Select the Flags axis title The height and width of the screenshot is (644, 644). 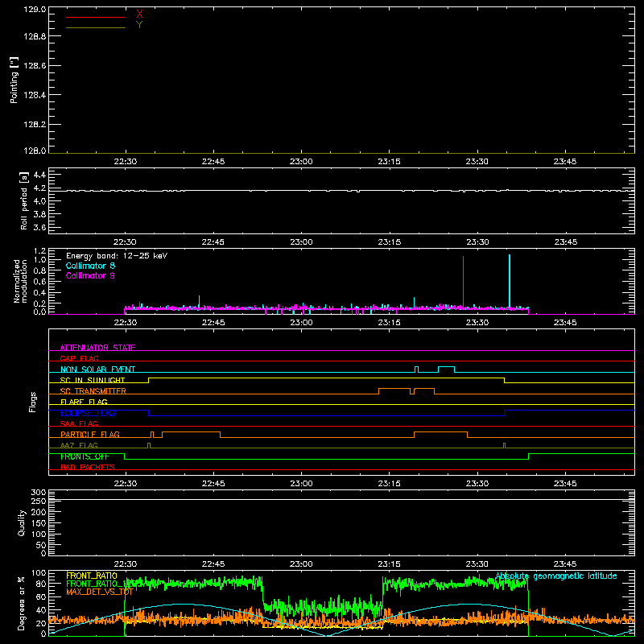pyautogui.click(x=33, y=402)
